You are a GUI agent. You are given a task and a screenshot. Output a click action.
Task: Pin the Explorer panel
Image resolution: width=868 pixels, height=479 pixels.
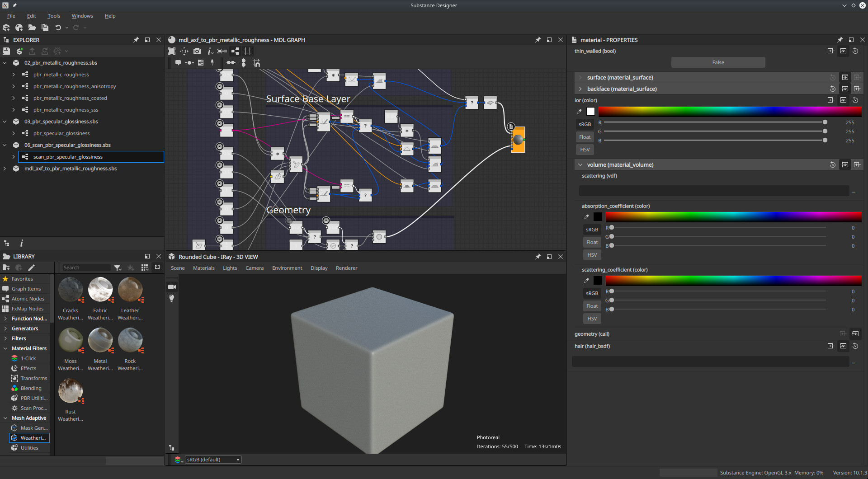[136, 40]
